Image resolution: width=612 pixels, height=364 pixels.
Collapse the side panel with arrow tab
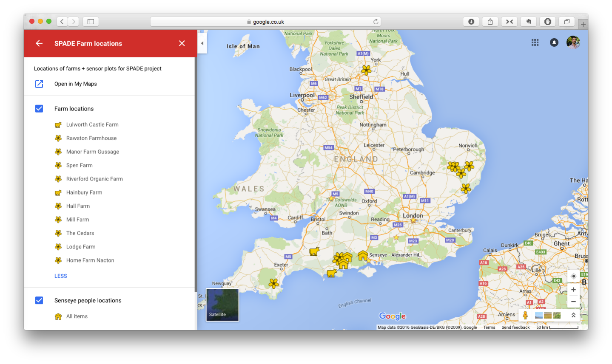tap(202, 43)
